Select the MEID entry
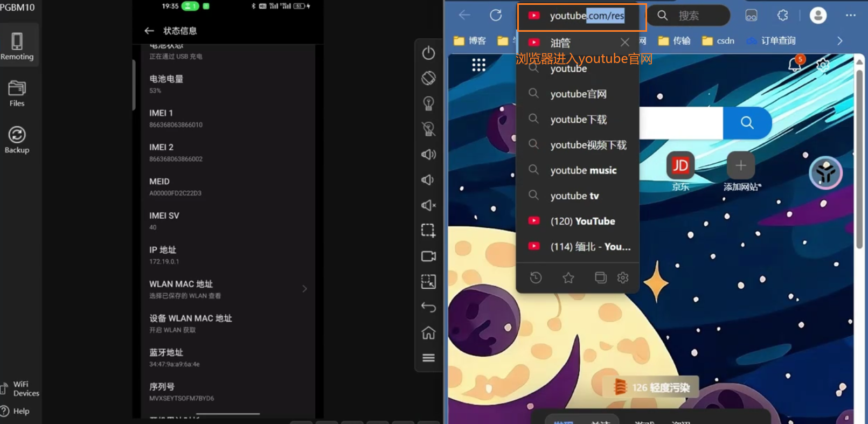868x424 pixels. pos(228,187)
